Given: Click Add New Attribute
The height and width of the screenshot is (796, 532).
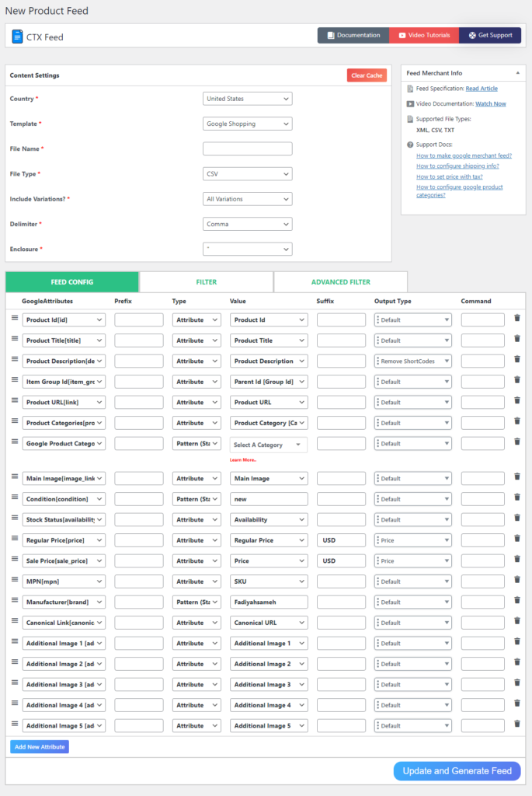Looking at the screenshot, I should pos(40,747).
